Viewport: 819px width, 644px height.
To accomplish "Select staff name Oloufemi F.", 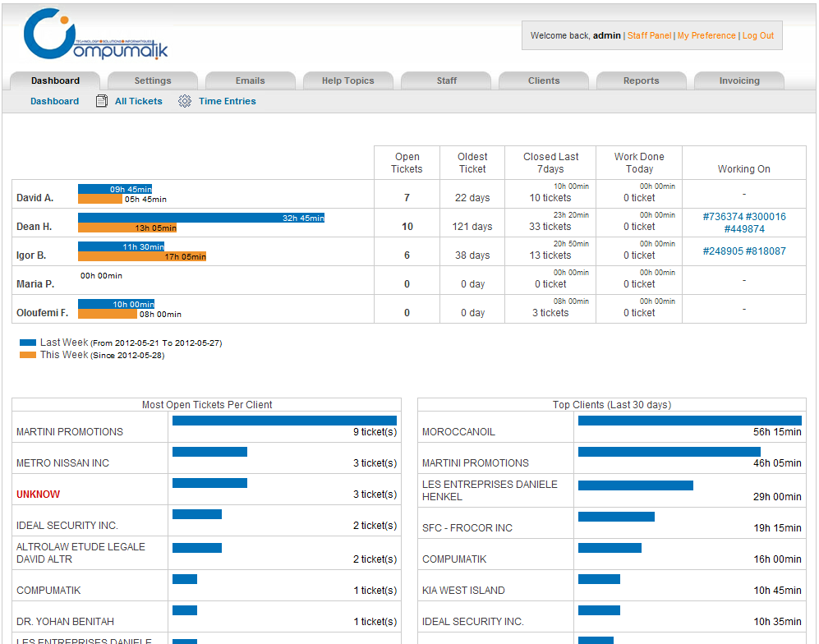I will (x=43, y=313).
